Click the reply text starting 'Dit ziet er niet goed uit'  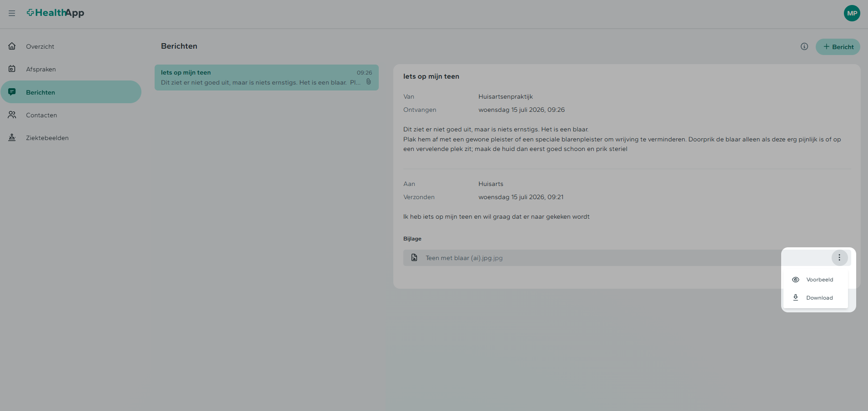point(622,139)
